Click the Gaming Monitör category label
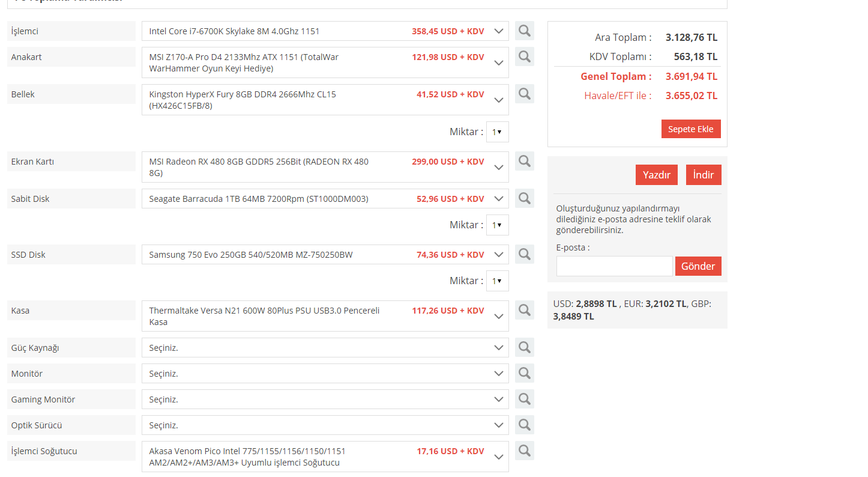 [x=71, y=400]
